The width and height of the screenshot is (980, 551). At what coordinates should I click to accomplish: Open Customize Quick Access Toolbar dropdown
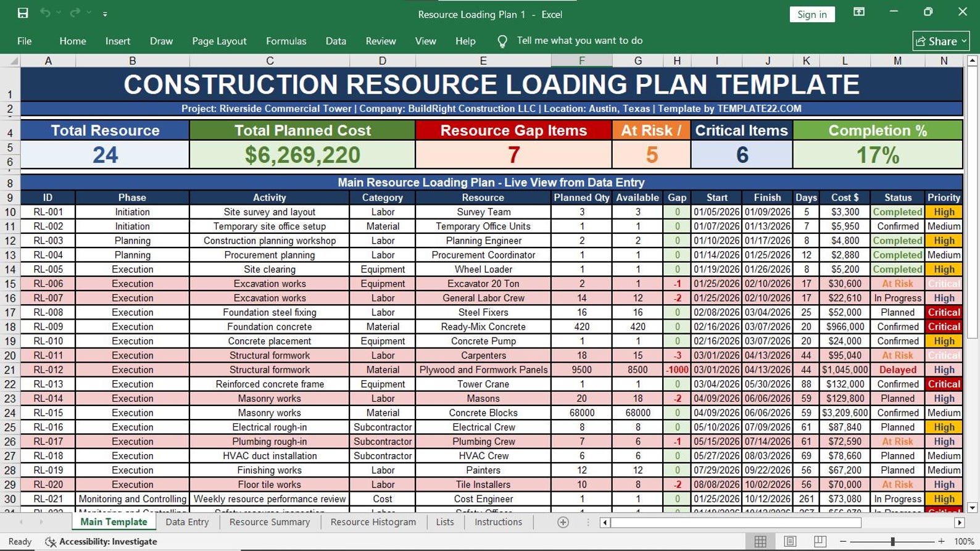105,14
